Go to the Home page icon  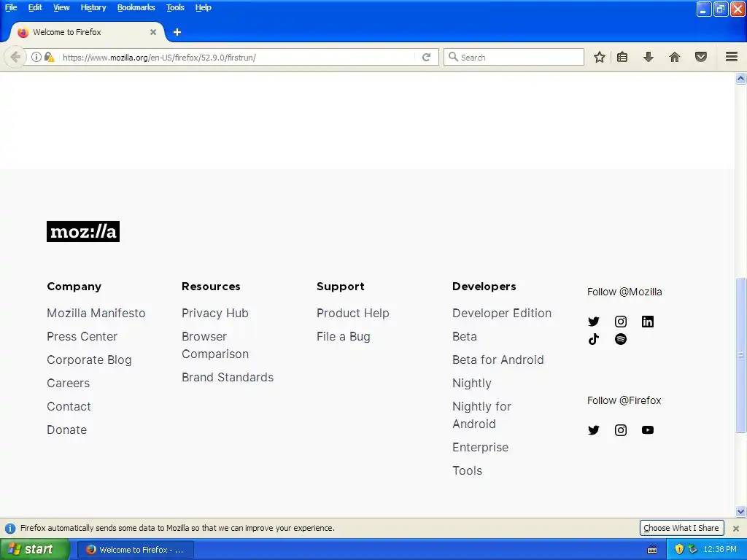tap(675, 57)
